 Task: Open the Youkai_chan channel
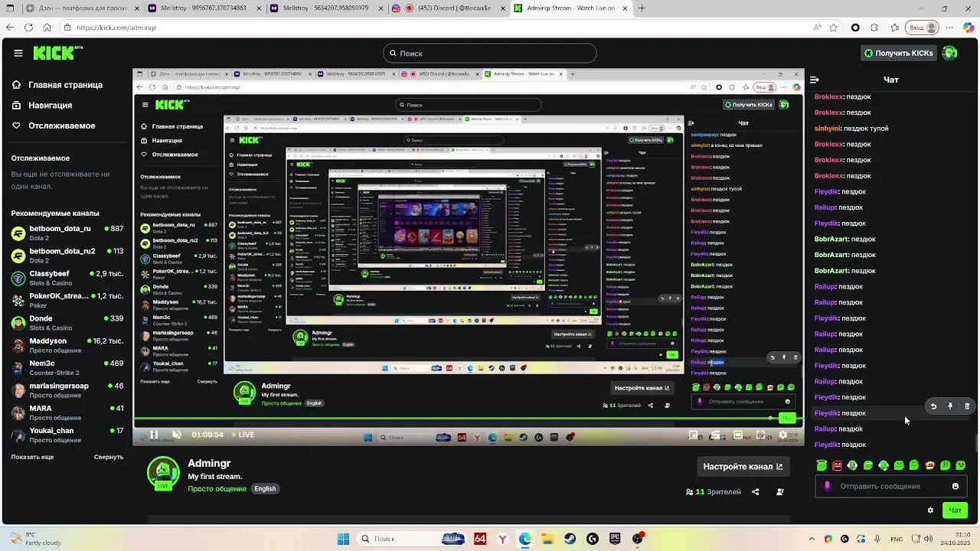point(67,435)
